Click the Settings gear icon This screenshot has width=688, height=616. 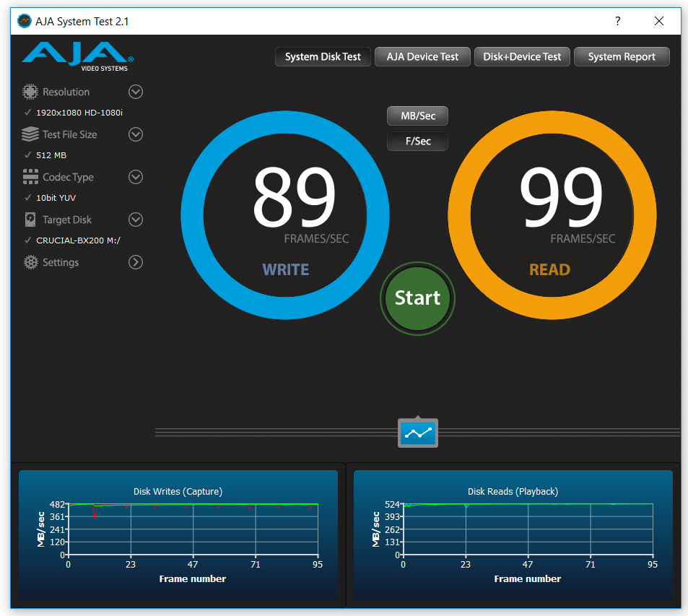(x=31, y=262)
